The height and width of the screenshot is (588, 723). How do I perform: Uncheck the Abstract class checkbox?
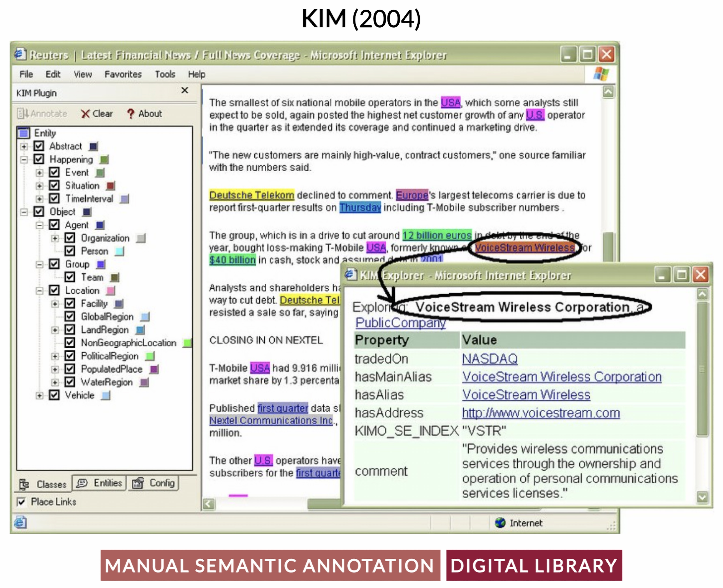pyautogui.click(x=39, y=146)
